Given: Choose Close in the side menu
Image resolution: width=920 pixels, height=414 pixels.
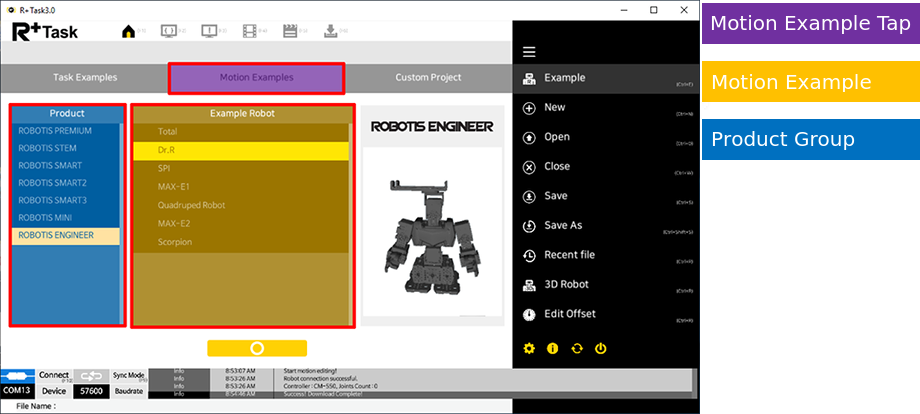Looking at the screenshot, I should pyautogui.click(x=606, y=167).
